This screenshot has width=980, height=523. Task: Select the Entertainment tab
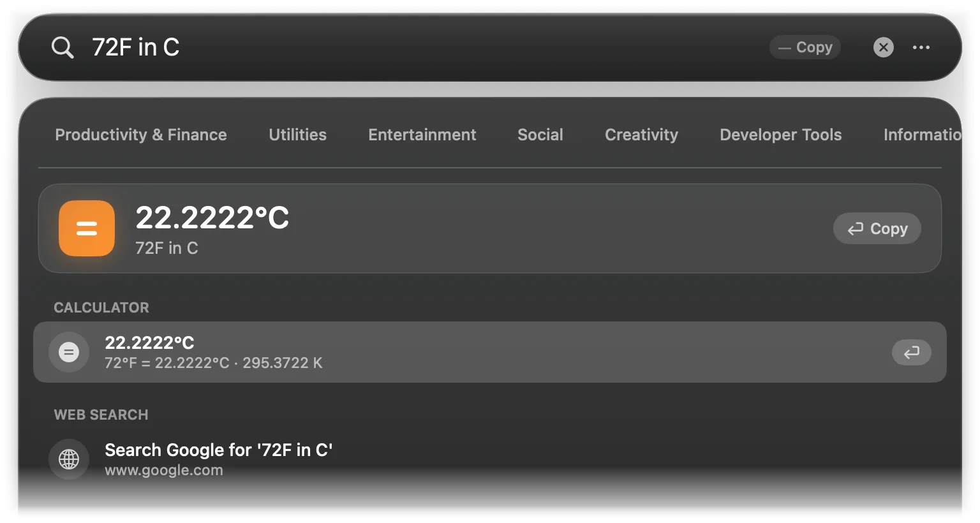[x=422, y=135]
